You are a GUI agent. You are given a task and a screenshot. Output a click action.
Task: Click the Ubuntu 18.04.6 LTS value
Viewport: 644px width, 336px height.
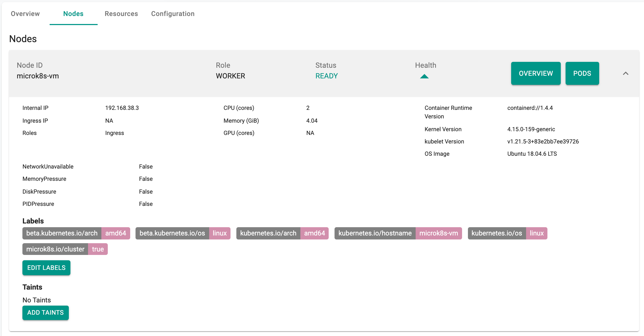click(x=532, y=154)
